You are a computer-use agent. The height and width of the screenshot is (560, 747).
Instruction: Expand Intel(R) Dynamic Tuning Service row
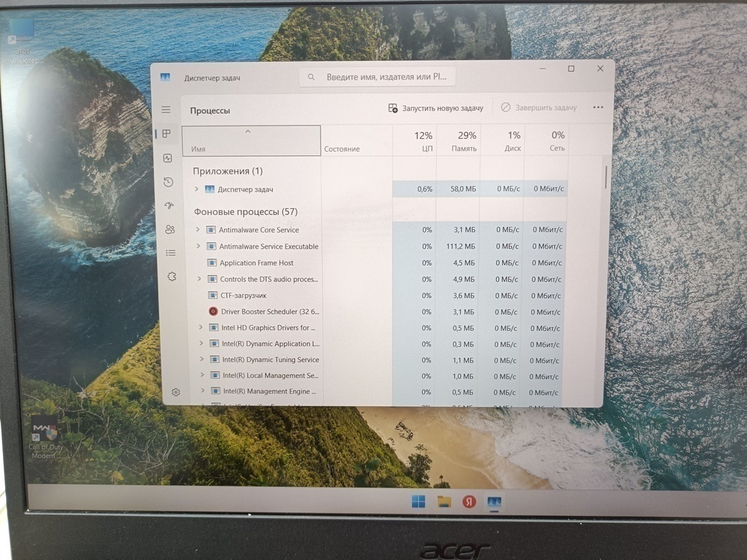click(x=202, y=360)
